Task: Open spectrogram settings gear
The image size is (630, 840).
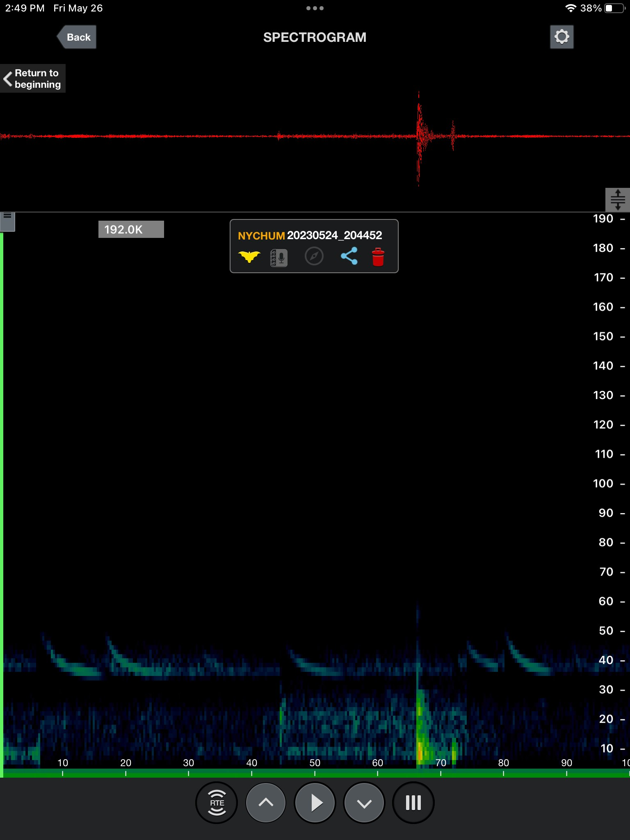Action: [562, 37]
